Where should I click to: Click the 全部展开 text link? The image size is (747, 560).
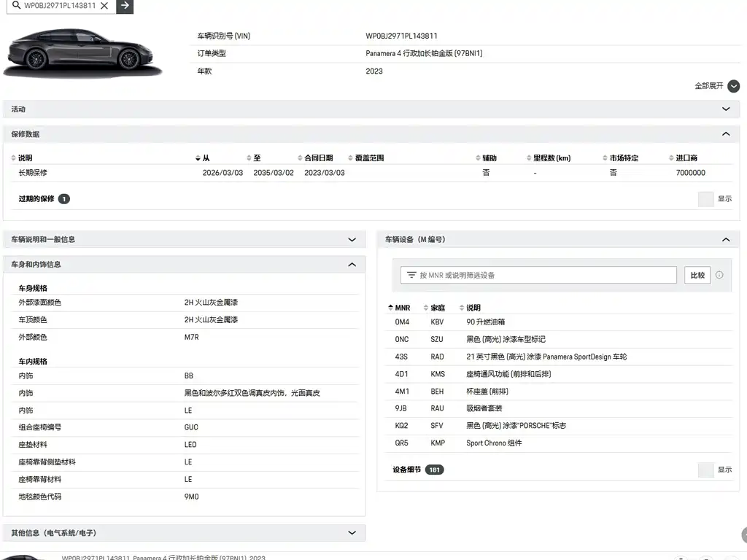click(709, 86)
